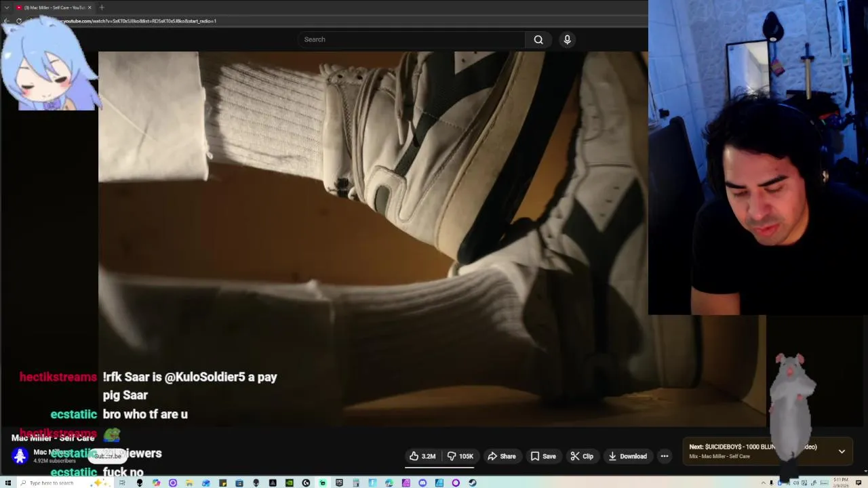
Task: Save the video to a playlist
Action: (543, 456)
